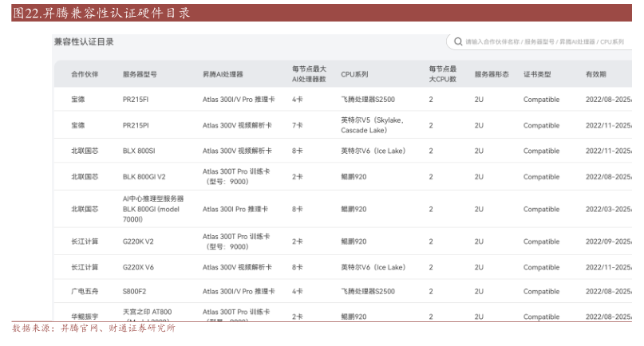Open the S800F2 server entry
644x346 pixels.
point(134,292)
